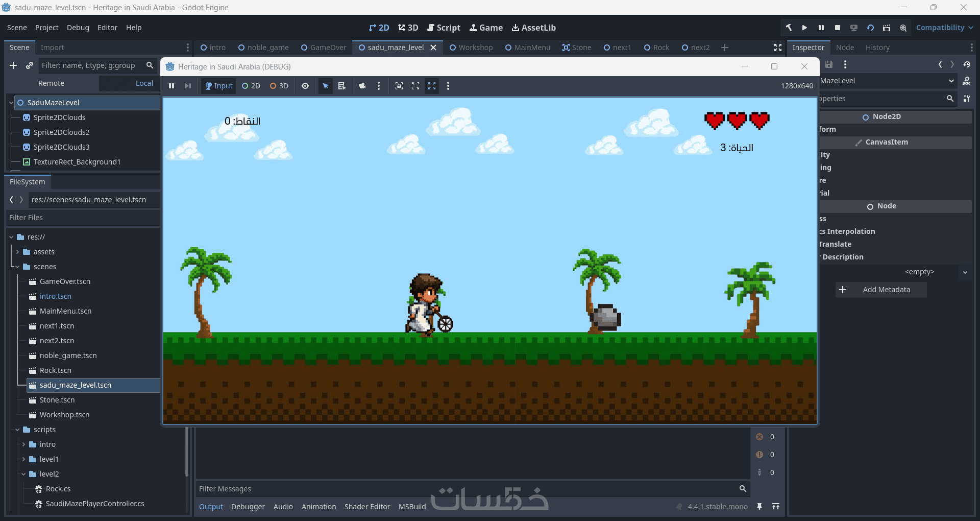
Task: Select GameOver.tscn in FileSystem
Action: pos(65,281)
